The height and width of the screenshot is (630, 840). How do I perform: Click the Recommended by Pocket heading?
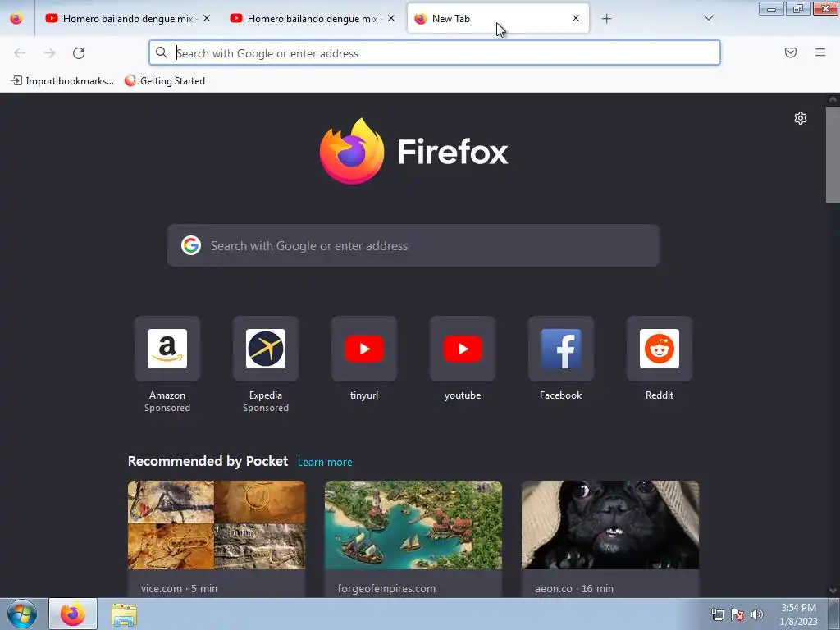(208, 461)
